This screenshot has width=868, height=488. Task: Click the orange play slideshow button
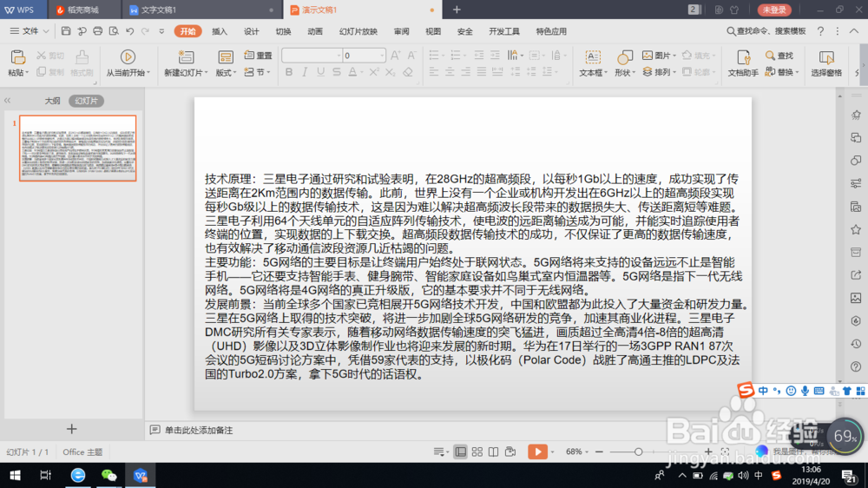pyautogui.click(x=537, y=452)
